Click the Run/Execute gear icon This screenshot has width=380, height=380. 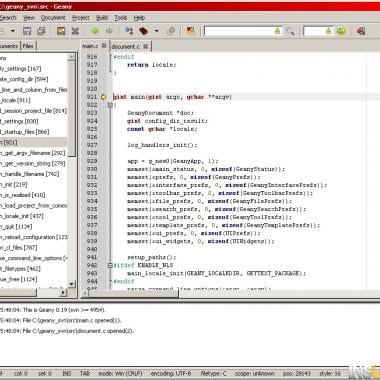coord(171,31)
